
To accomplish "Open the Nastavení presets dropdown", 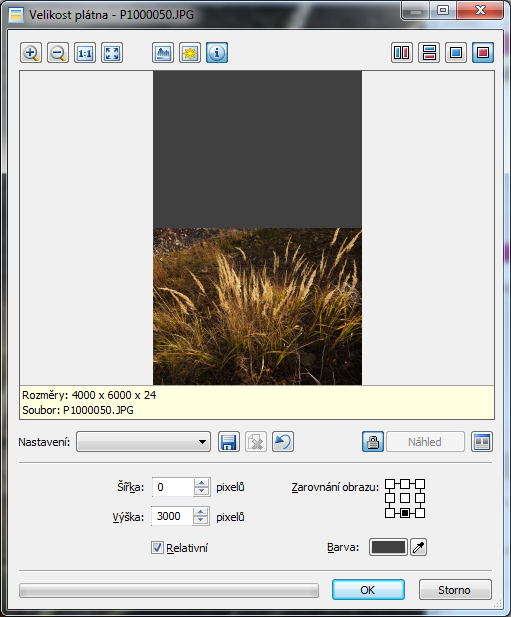I will tap(143, 442).
